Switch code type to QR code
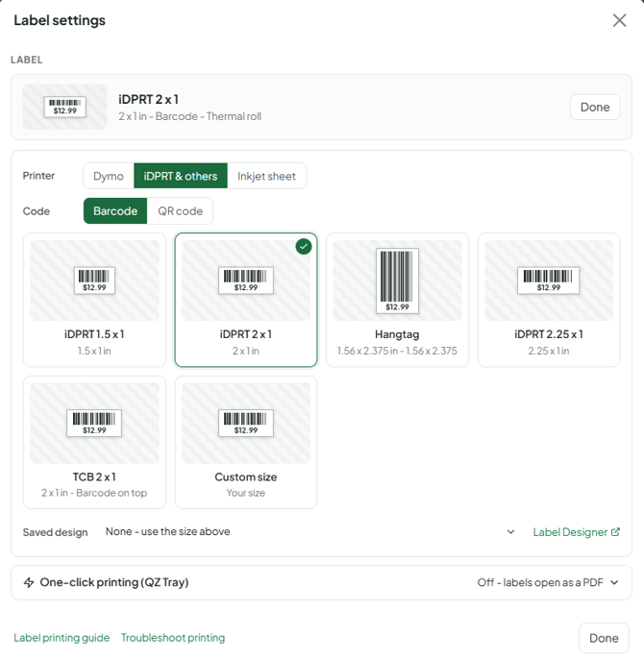Screen dimensions: 644x660 [x=181, y=211]
